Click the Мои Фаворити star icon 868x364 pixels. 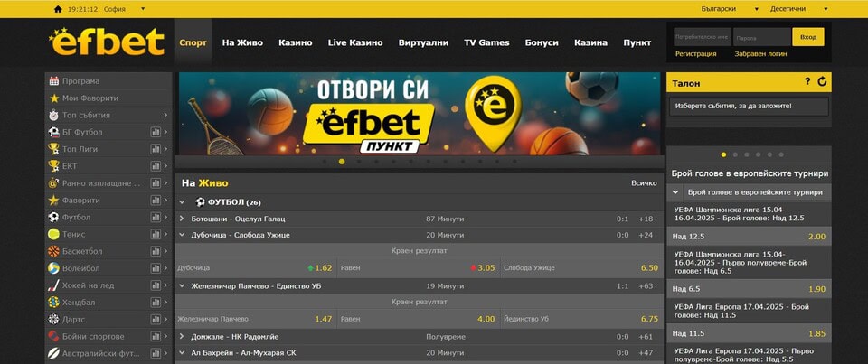[x=53, y=98]
